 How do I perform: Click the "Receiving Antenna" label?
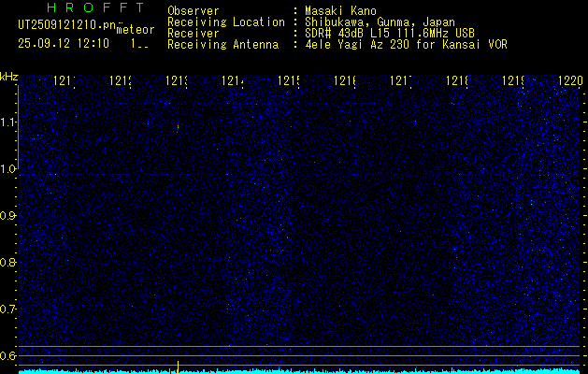[x=222, y=45]
